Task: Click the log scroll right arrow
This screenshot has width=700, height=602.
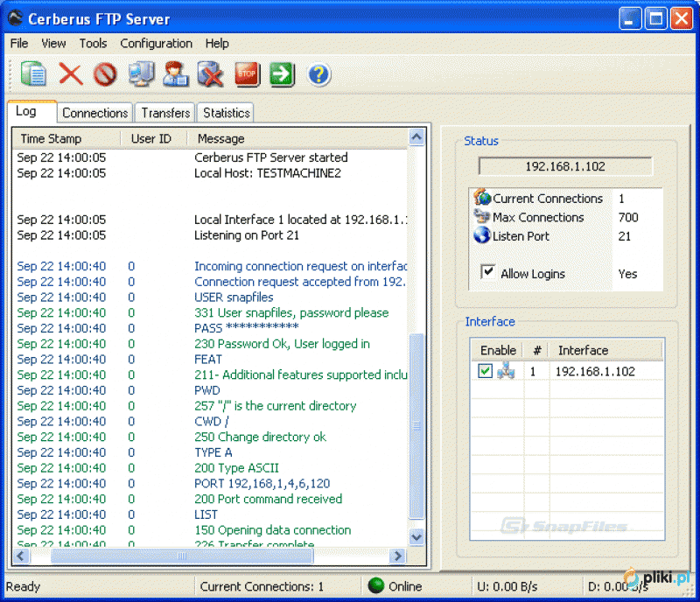Action: tap(397, 556)
